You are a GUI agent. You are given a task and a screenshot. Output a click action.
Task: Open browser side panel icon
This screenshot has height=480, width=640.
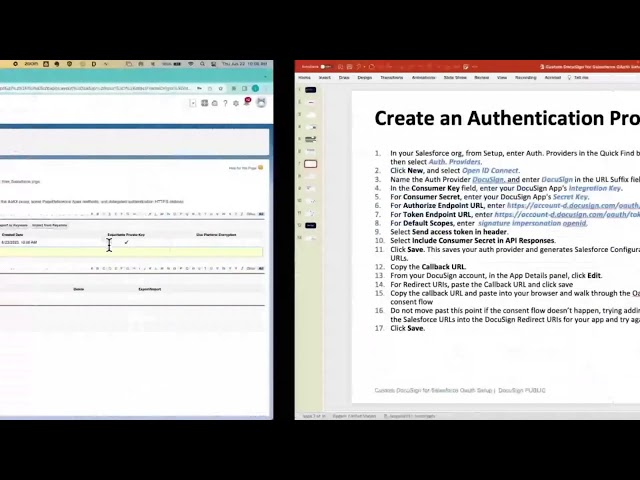pyautogui.click(x=244, y=89)
